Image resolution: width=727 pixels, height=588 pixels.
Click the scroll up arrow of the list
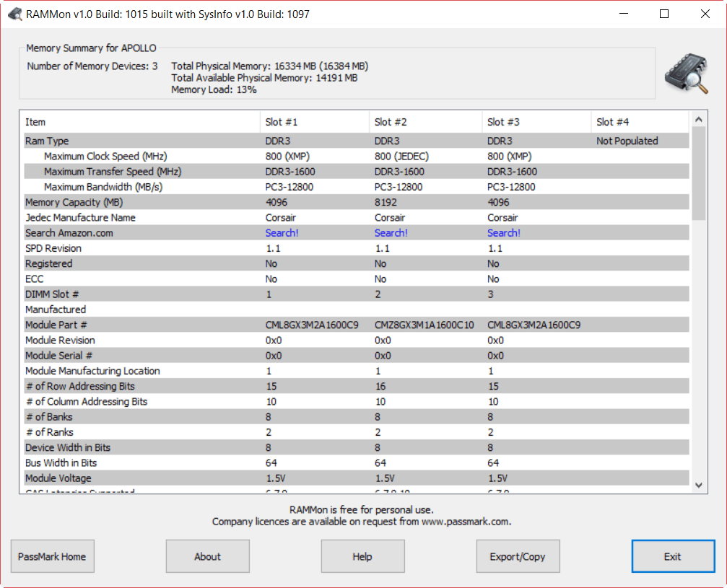point(699,120)
